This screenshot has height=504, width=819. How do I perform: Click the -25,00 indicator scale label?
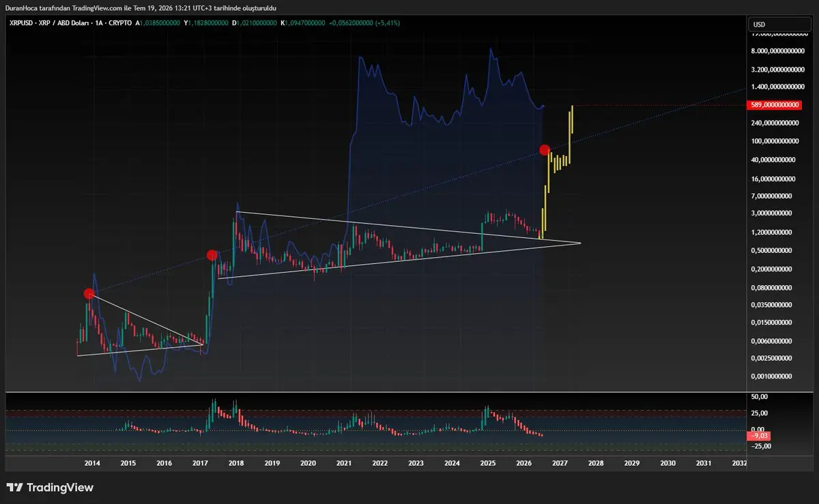click(761, 447)
